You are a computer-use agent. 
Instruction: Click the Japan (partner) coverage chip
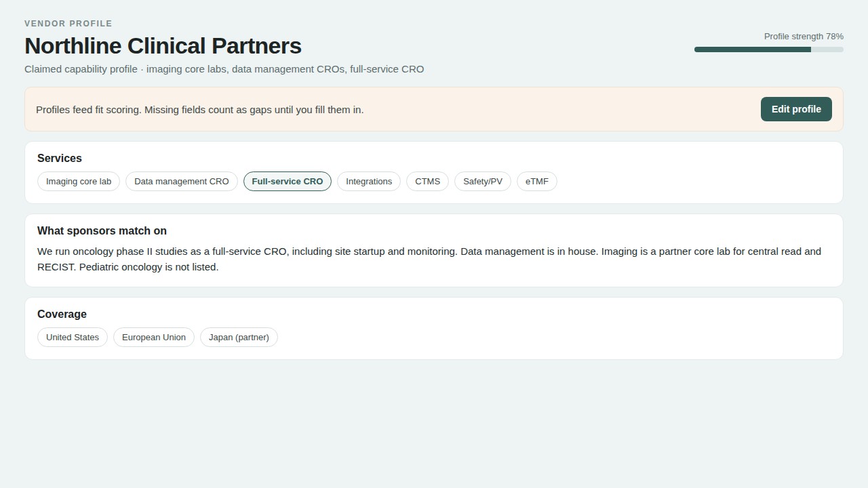pyautogui.click(x=239, y=338)
